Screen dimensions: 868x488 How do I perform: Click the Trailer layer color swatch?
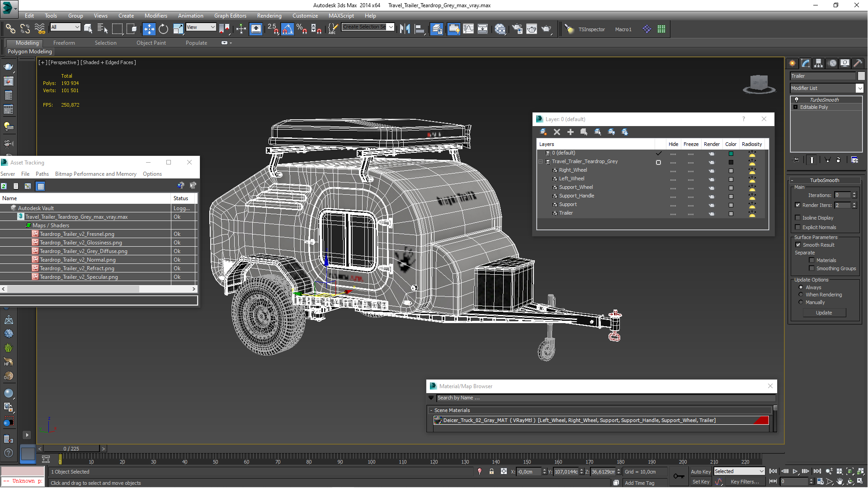coord(731,214)
